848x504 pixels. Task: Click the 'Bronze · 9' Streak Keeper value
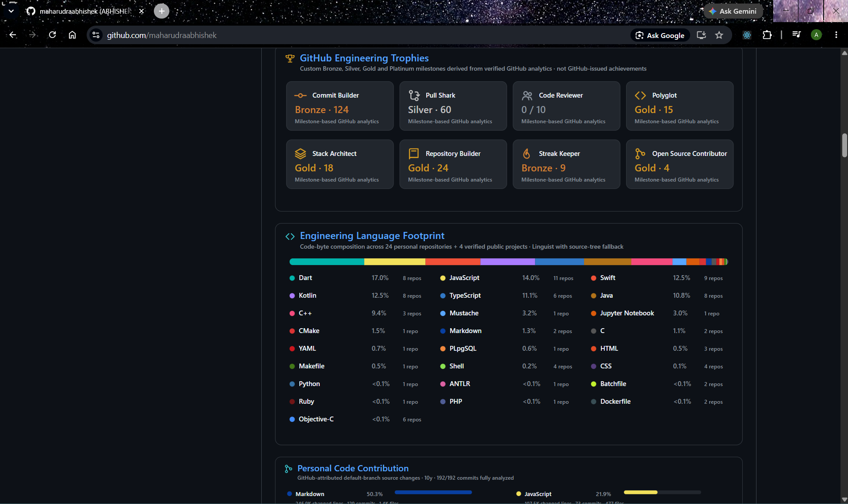click(543, 168)
